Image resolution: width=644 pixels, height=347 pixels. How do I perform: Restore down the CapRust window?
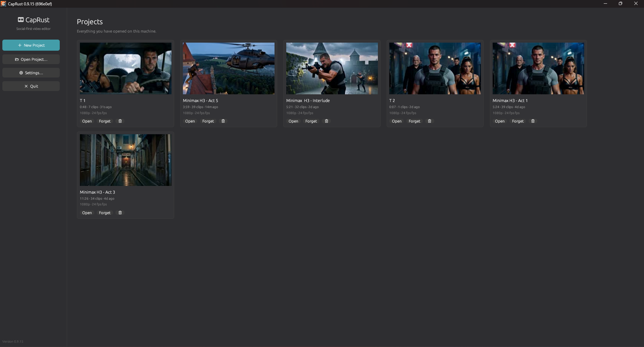pyautogui.click(x=621, y=4)
